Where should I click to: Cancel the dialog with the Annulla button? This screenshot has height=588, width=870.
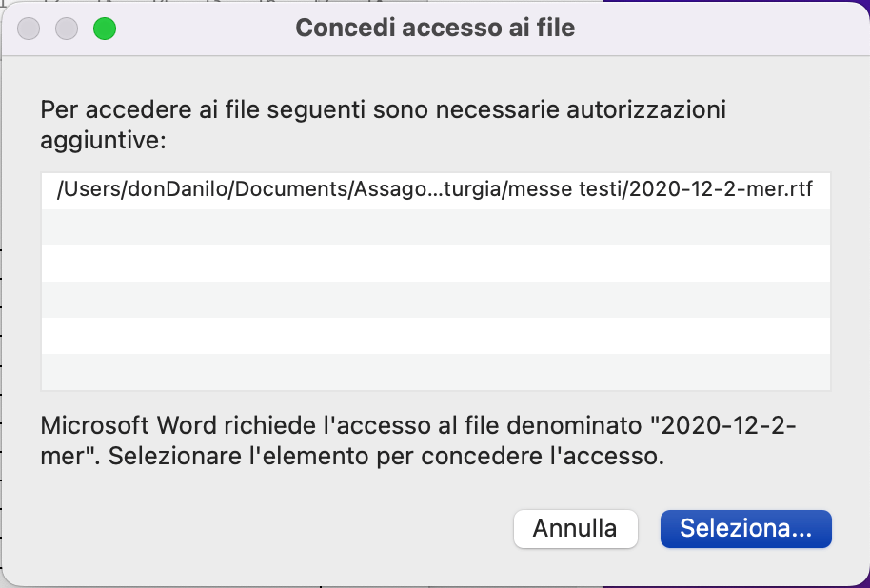[575, 529]
